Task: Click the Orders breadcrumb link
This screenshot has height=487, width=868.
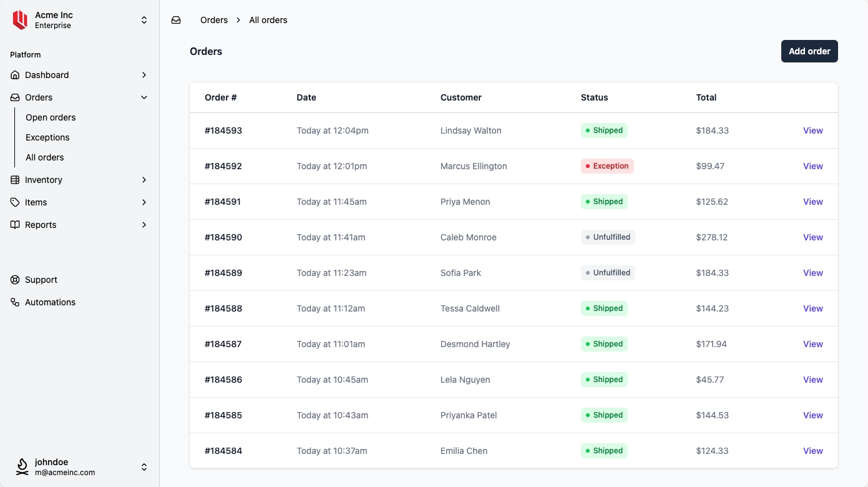Action: point(214,20)
